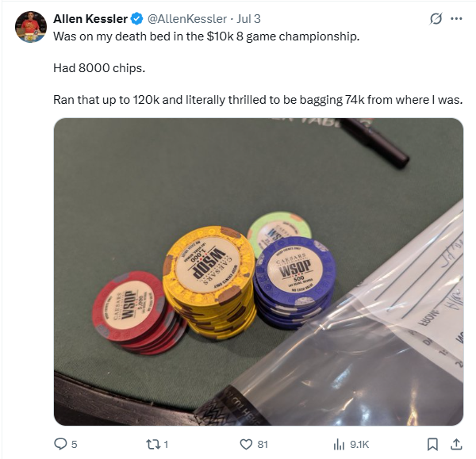
Task: Click the 81 likes count
Action: [x=263, y=445]
